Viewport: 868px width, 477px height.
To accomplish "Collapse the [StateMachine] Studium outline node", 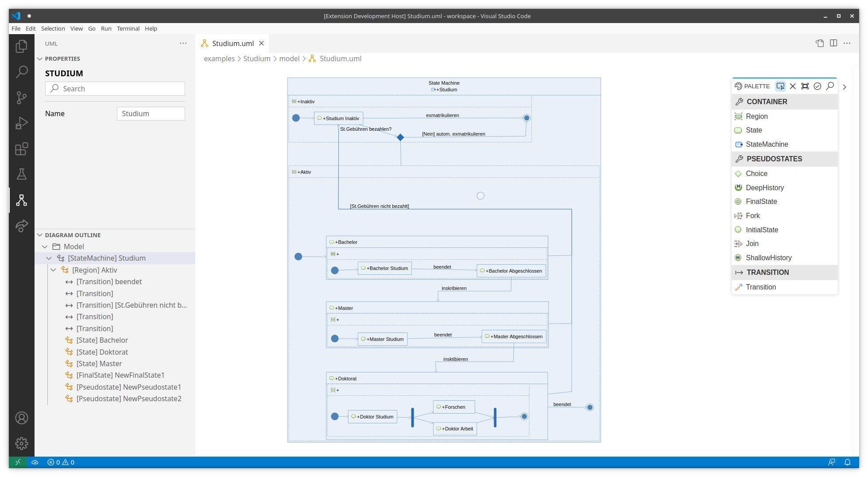I will coord(49,258).
